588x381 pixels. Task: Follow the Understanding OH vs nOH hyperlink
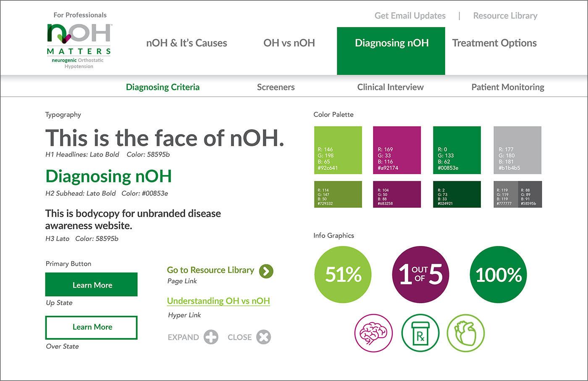point(218,301)
